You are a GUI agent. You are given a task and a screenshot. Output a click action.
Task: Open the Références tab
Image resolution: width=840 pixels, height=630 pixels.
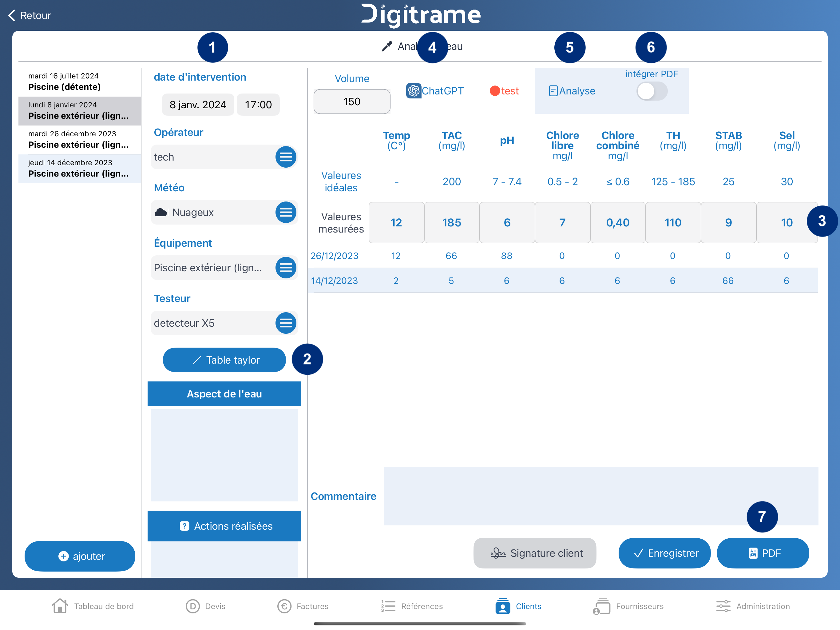click(412, 606)
